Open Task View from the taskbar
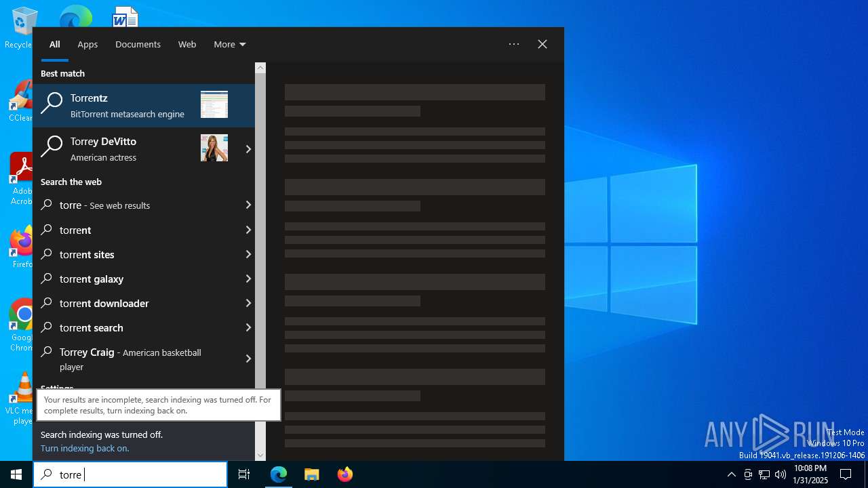The width and height of the screenshot is (868, 488). pyautogui.click(x=244, y=474)
